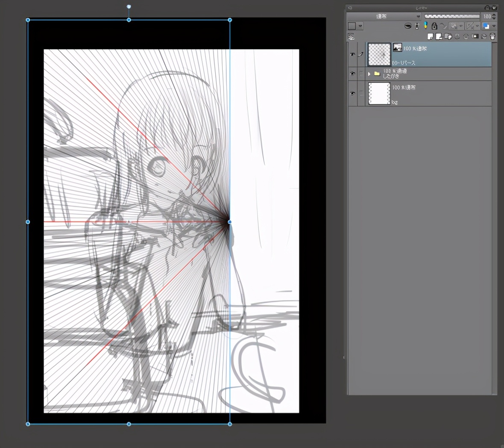Click the opacity value stepper arrows
Viewport: 504px width, 448px height.
pyautogui.click(x=494, y=16)
